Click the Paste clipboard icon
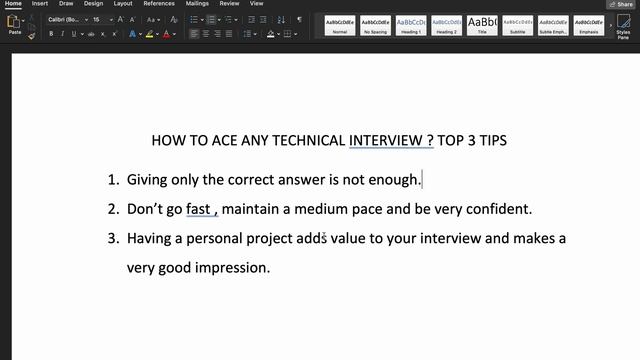The image size is (640, 360). [13, 21]
